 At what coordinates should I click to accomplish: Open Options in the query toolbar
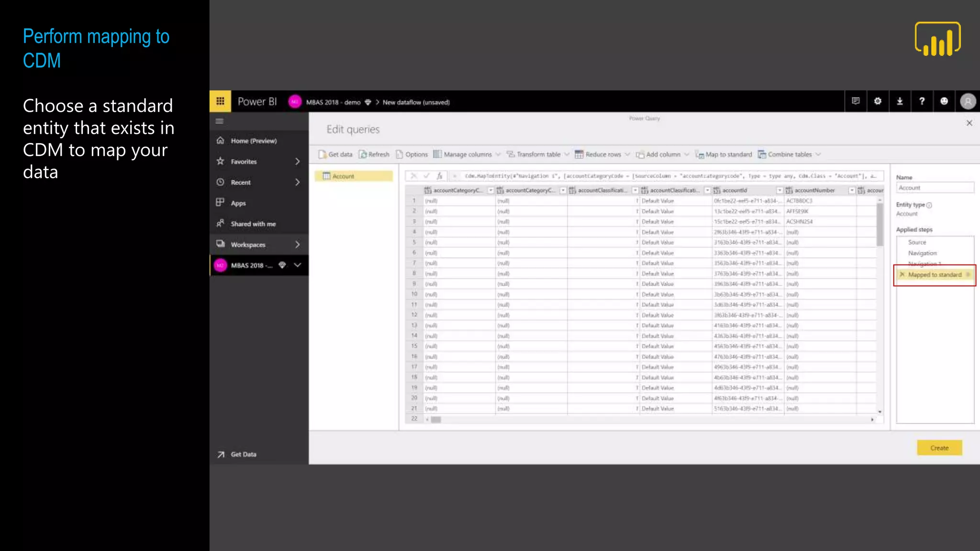point(412,154)
